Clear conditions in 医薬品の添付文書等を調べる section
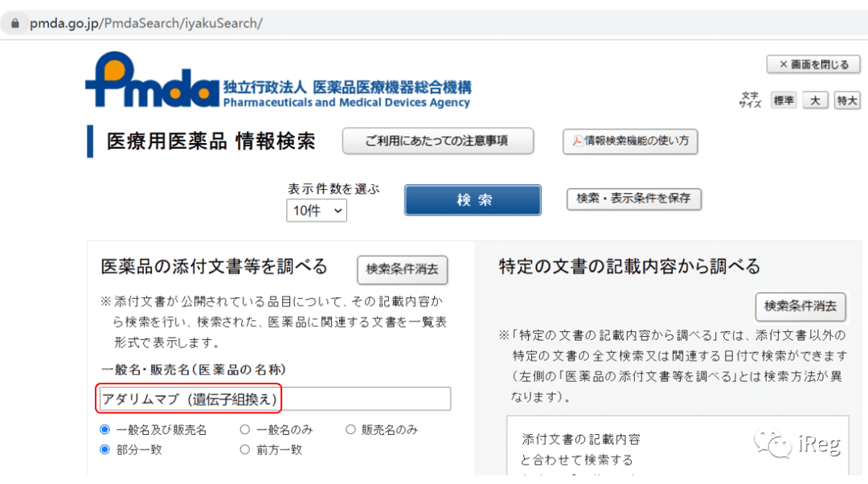868x484 pixels. [403, 269]
